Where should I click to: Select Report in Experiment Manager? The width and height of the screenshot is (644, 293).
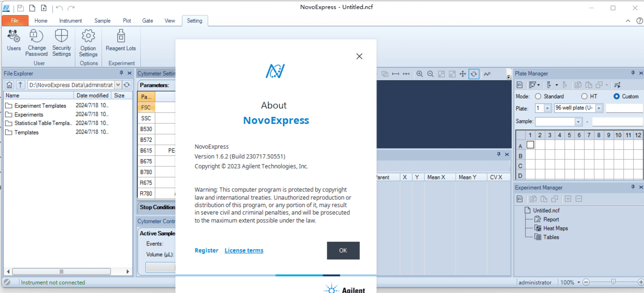point(551,219)
